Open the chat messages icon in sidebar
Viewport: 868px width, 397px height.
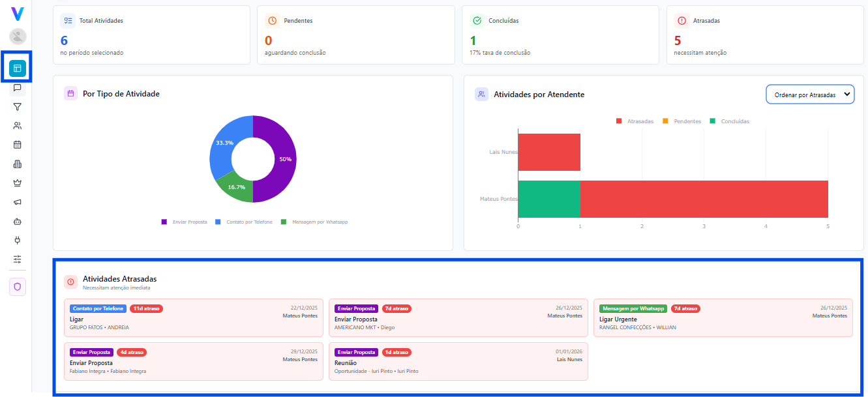18,87
